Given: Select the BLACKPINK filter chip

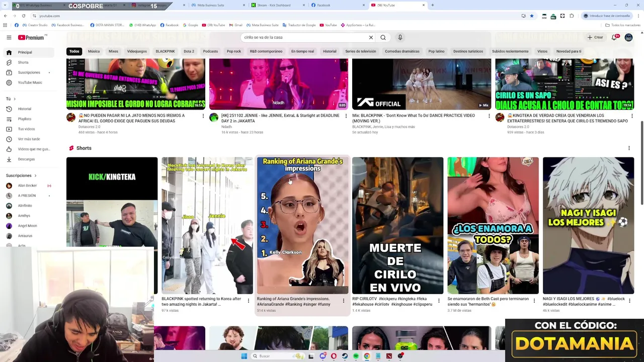Looking at the screenshot, I should [x=165, y=51].
